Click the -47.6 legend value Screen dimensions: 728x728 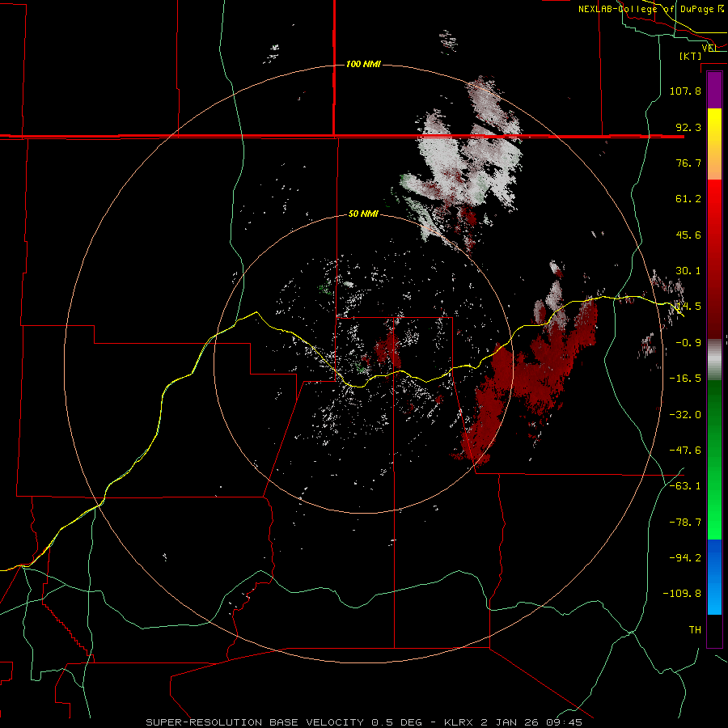coord(685,451)
